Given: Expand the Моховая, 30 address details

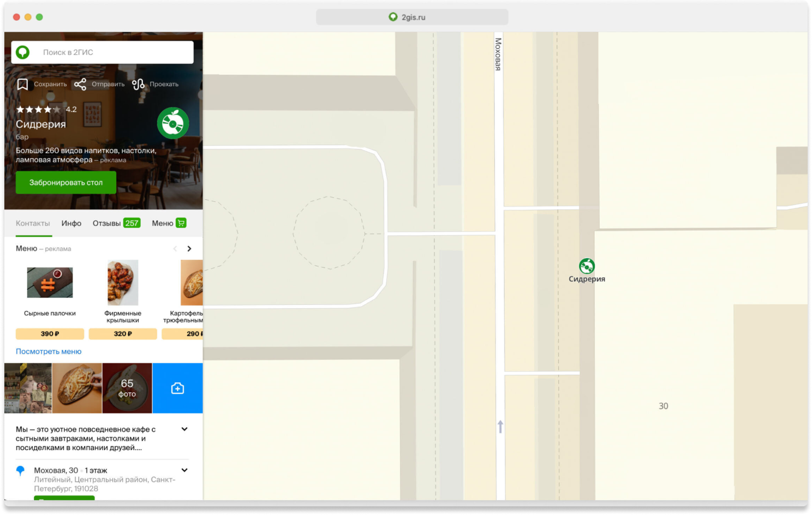Looking at the screenshot, I should [184, 470].
